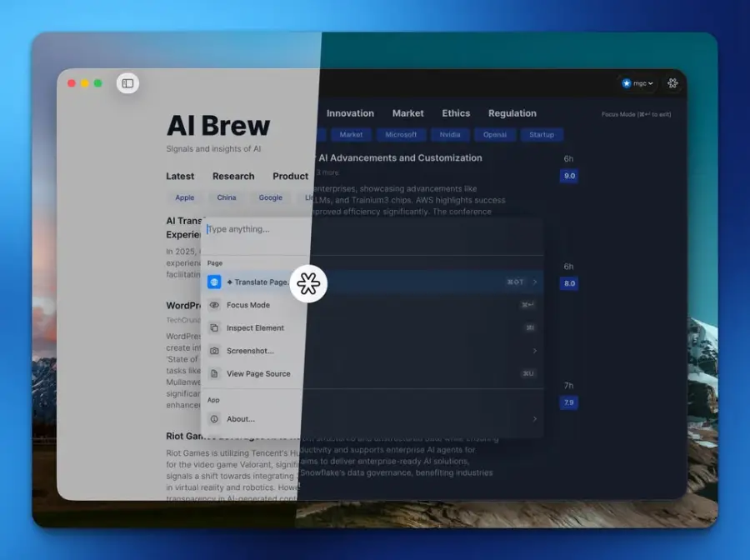Switch to the Research tab
Screen dimensions: 750x560
tap(233, 177)
